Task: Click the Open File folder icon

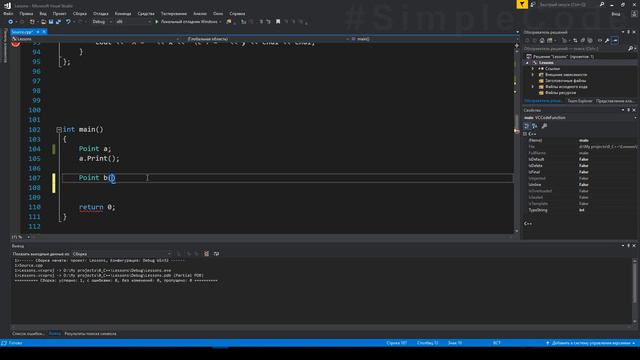Action: (x=44, y=22)
